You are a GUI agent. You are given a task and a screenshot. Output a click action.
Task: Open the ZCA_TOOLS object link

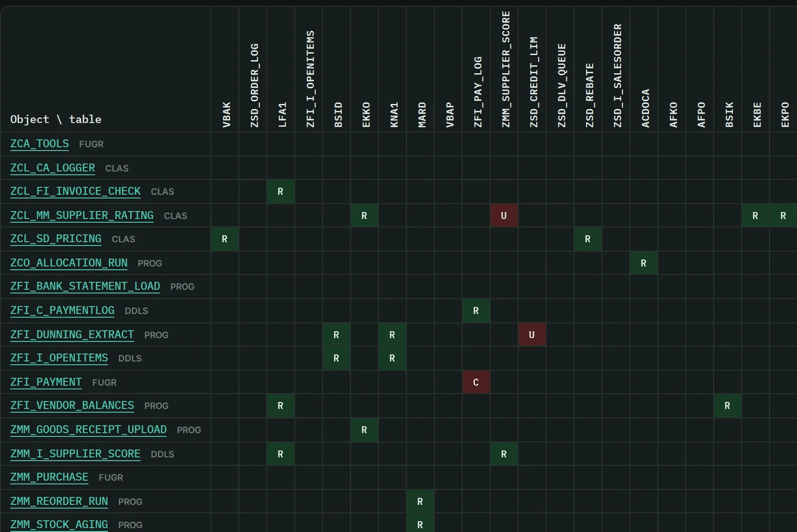coord(40,144)
